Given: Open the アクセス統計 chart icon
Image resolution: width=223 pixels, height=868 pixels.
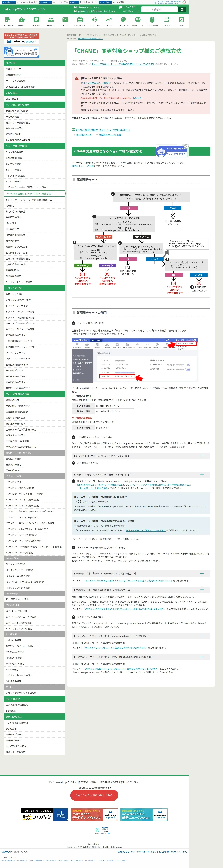Looking at the screenshot, I should (109, 21).
